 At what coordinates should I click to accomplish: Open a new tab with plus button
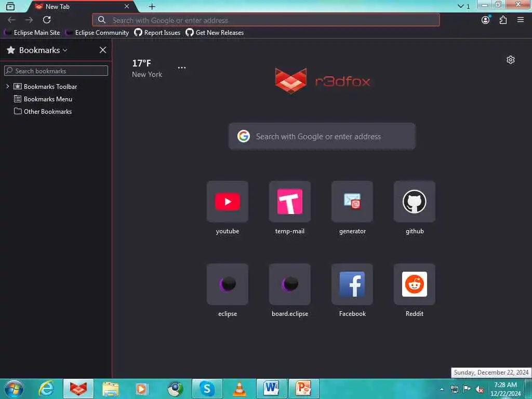pos(152,6)
